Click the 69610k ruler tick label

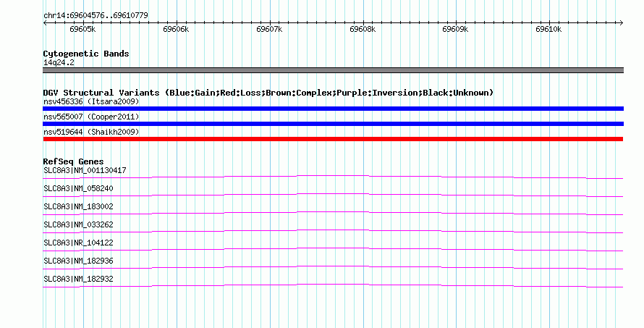point(548,29)
